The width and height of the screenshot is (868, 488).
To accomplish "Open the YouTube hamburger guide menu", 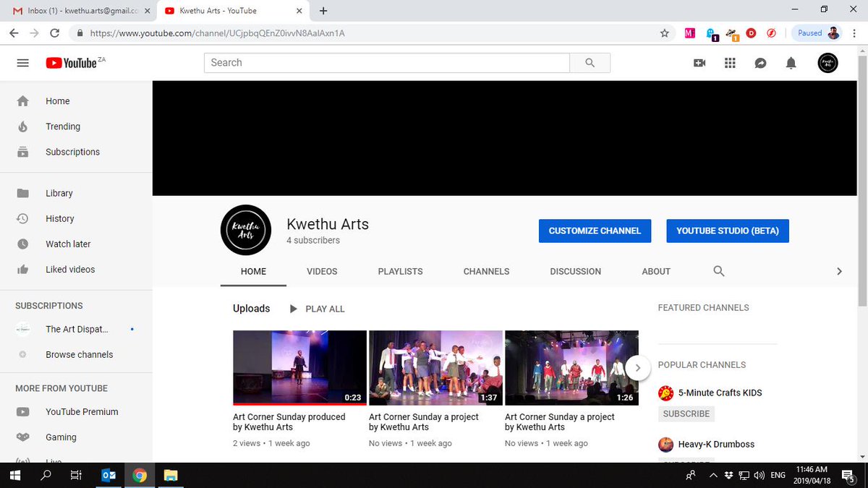I will pyautogui.click(x=22, y=63).
